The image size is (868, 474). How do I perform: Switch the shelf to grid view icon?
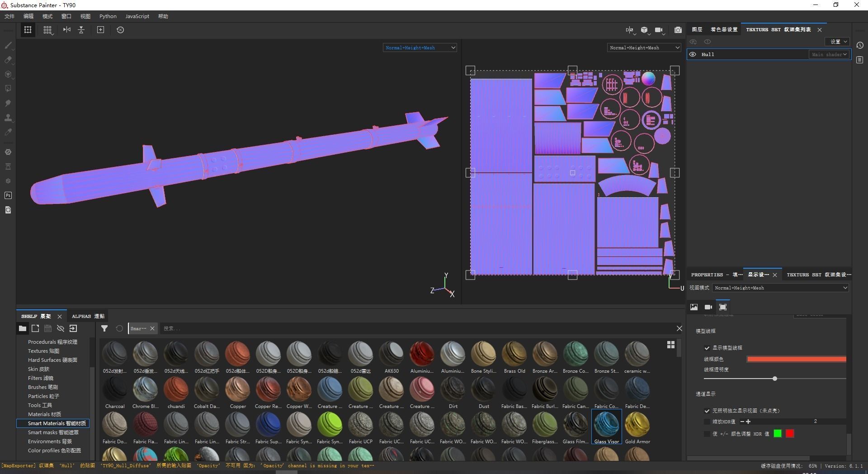pos(671,345)
